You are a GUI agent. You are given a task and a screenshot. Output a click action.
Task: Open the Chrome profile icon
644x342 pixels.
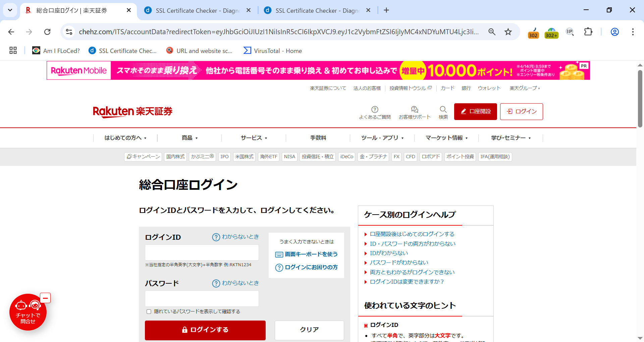615,32
